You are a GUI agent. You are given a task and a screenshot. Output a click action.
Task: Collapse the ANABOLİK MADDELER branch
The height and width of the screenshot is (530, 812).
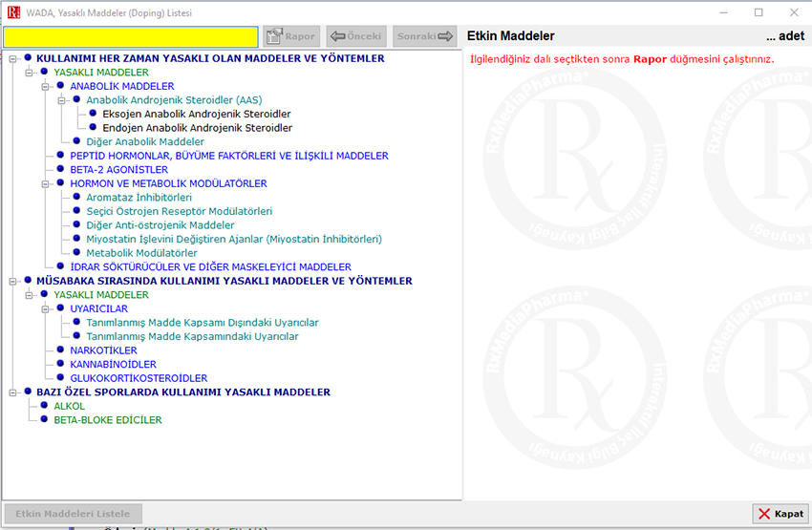point(45,86)
